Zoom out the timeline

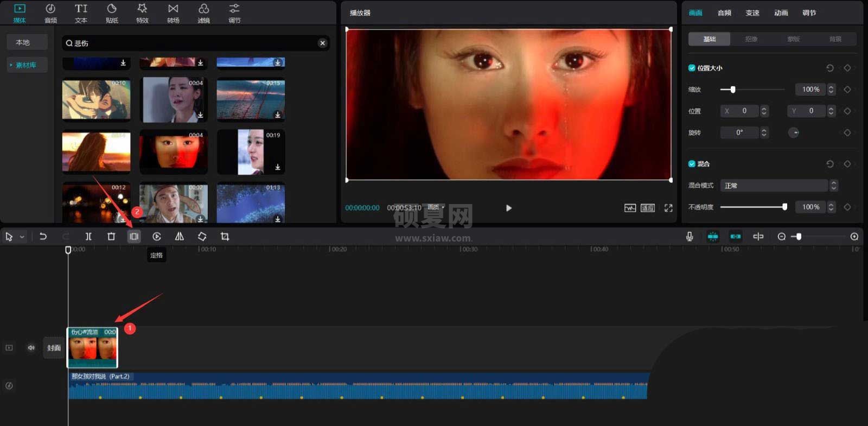pos(782,237)
